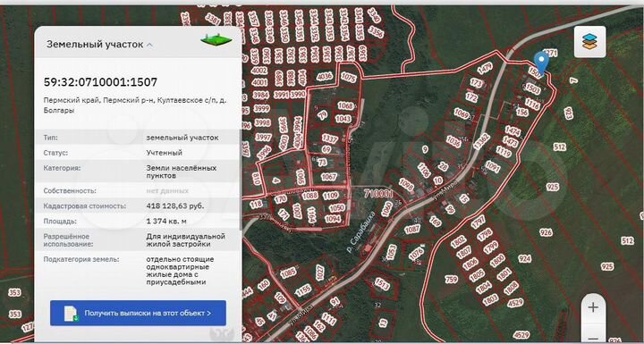The width and height of the screenshot is (644, 344).
Task: Select parcel 1098 on the map
Action: (x=406, y=185)
